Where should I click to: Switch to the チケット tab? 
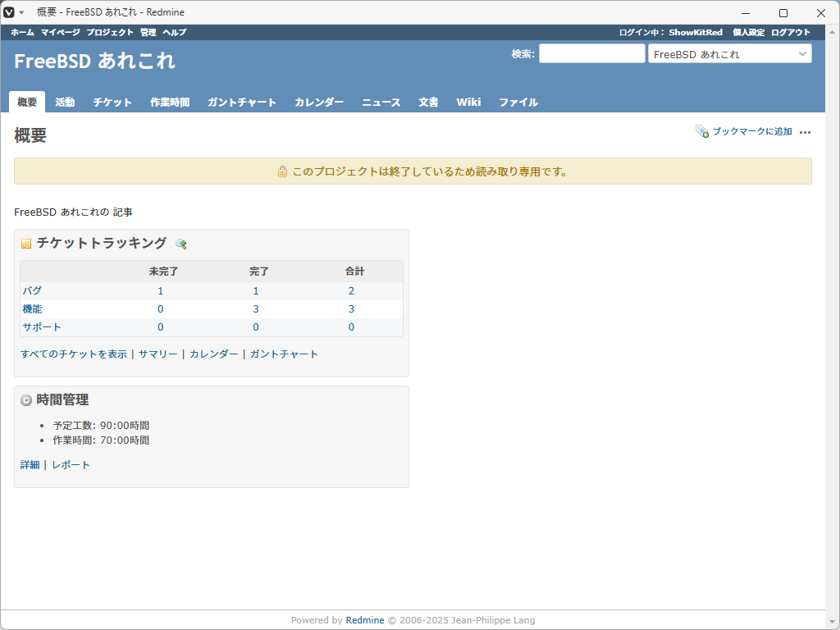[112, 102]
